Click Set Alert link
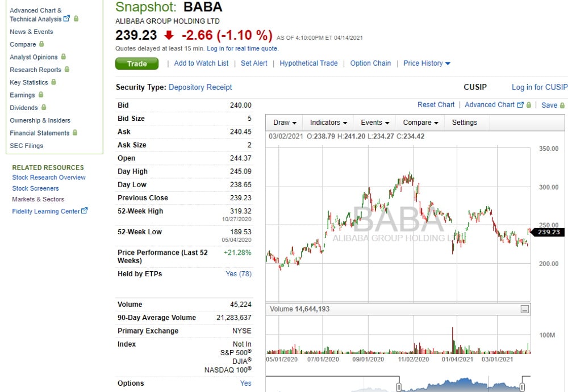The image size is (568, 392). (254, 64)
